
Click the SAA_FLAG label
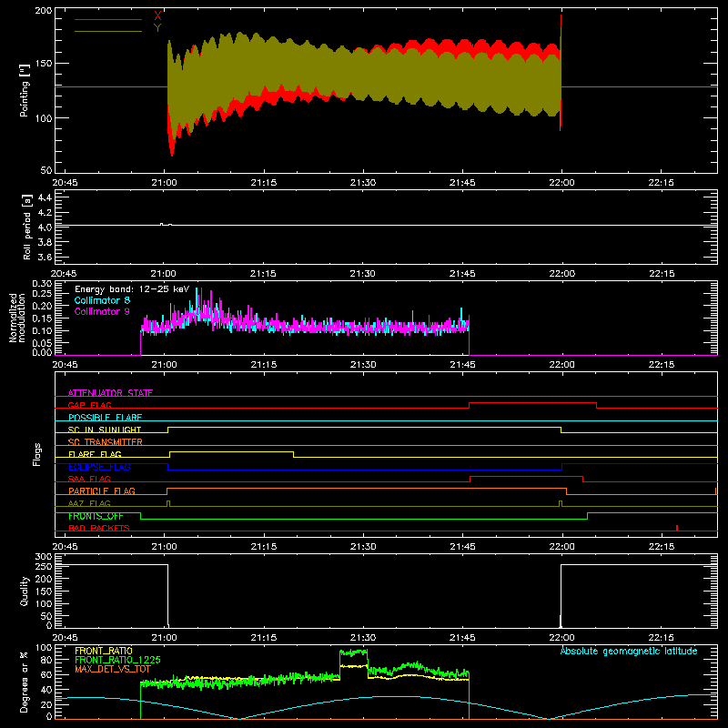[x=89, y=479]
